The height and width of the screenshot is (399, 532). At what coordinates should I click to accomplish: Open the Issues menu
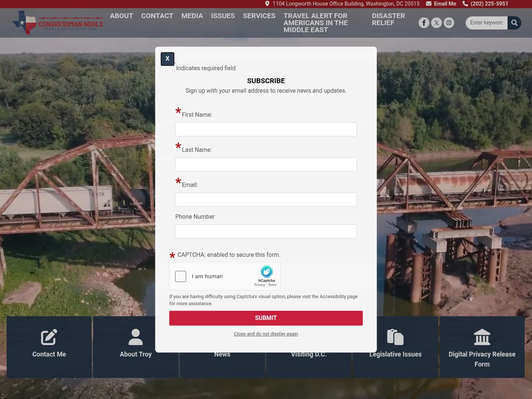coord(223,16)
